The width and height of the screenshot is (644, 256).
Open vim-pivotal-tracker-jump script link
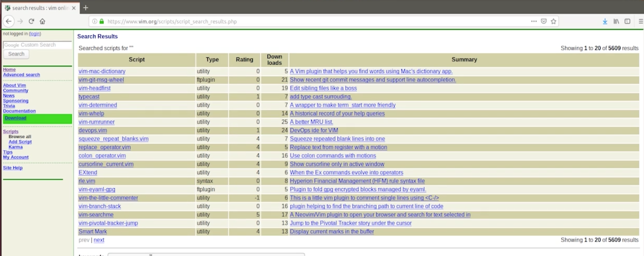click(108, 223)
